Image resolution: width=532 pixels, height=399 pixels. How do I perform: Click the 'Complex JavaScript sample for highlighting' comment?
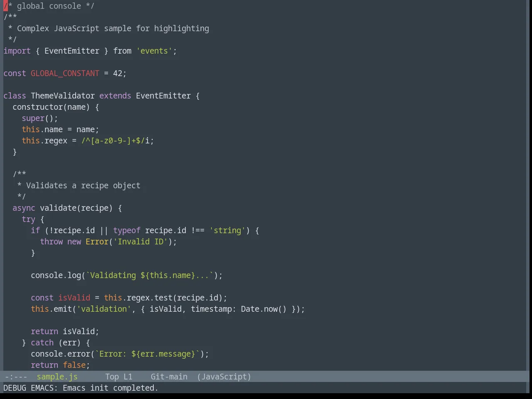coord(113,28)
